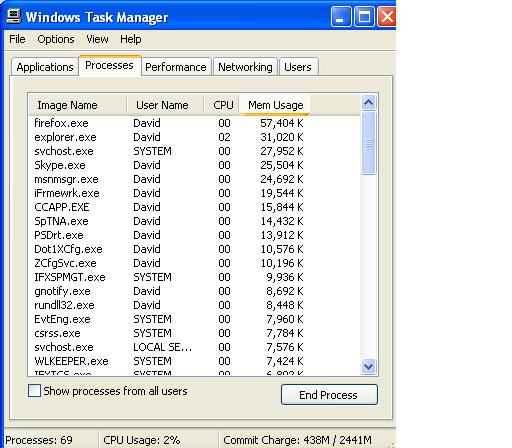Image resolution: width=512 pixels, height=448 pixels.
Task: Maximize the Task Manager window
Action: click(364, 17)
